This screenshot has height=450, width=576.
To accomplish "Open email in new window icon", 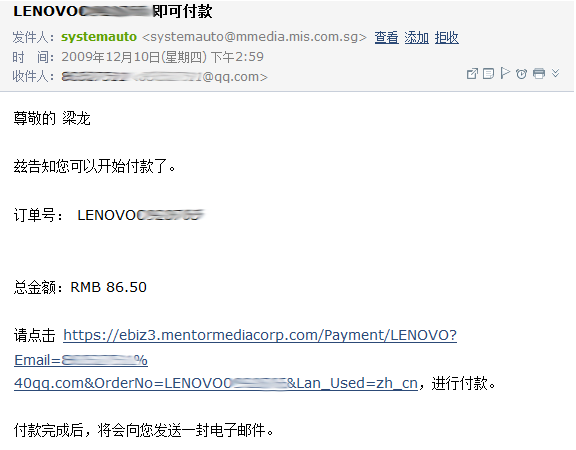I will coord(472,74).
